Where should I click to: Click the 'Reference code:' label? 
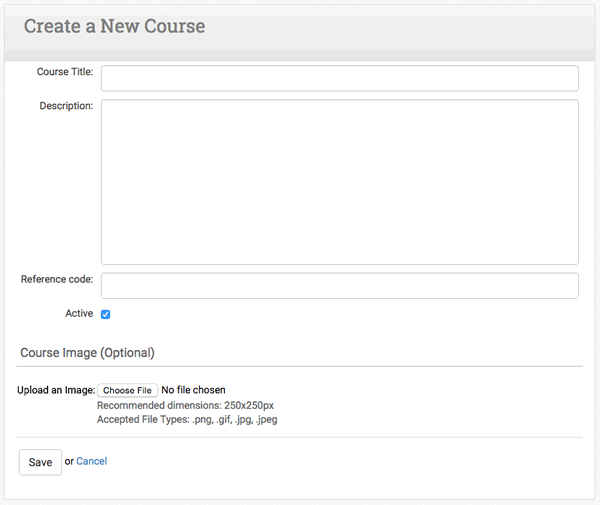coord(57,279)
